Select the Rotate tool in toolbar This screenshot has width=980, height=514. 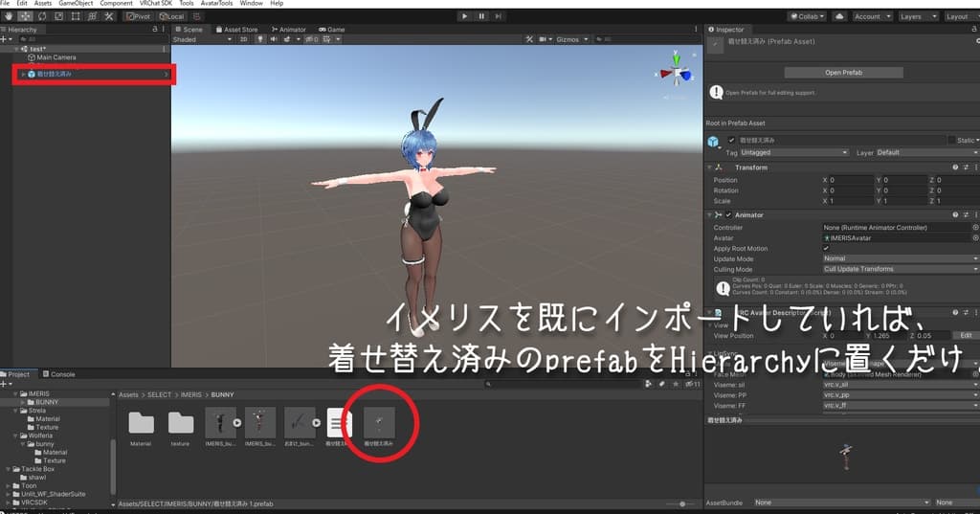click(42, 16)
